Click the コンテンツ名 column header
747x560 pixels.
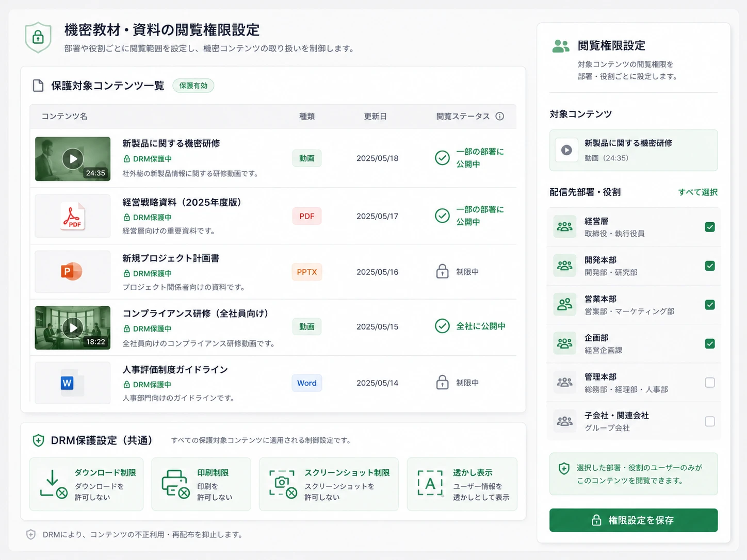[64, 117]
